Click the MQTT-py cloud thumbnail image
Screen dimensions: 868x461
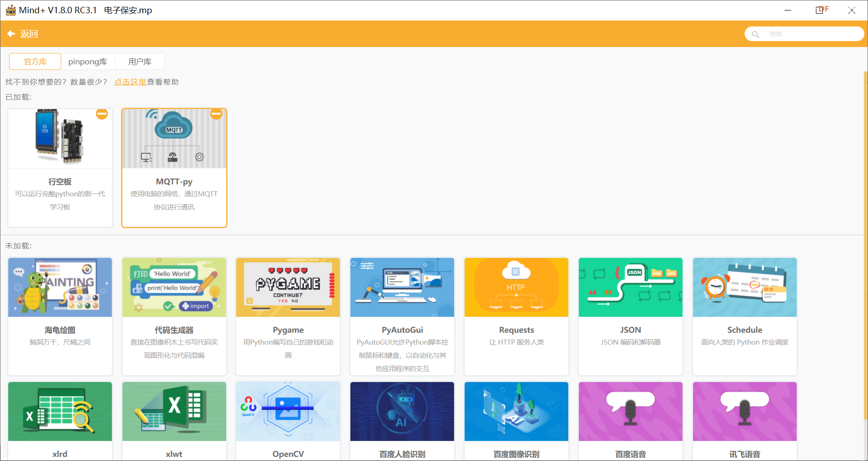tap(174, 138)
